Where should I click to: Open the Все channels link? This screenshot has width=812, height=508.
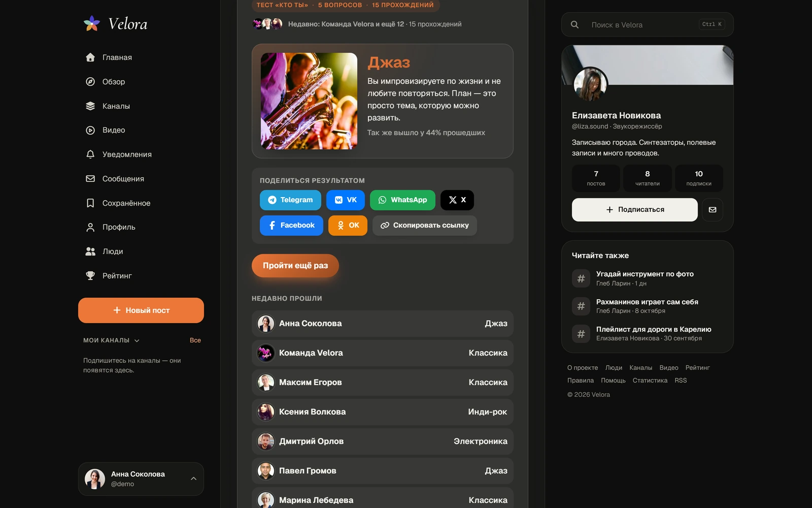pyautogui.click(x=195, y=340)
